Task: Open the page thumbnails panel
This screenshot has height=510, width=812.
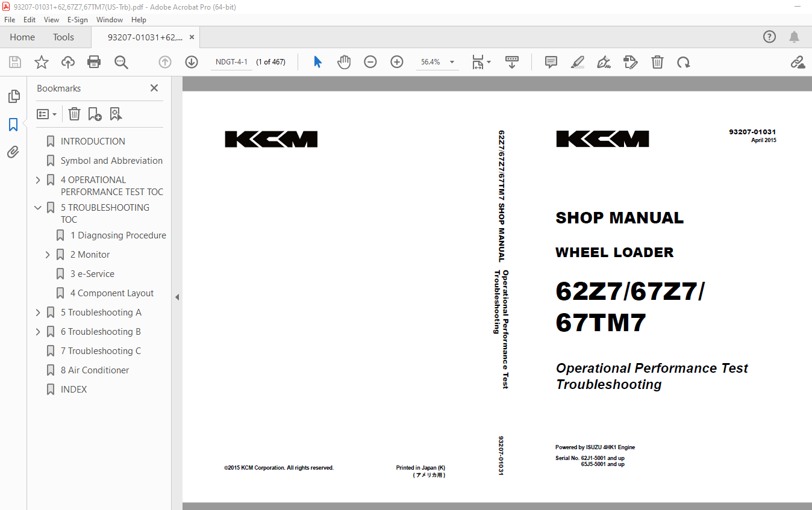Action: tap(13, 96)
